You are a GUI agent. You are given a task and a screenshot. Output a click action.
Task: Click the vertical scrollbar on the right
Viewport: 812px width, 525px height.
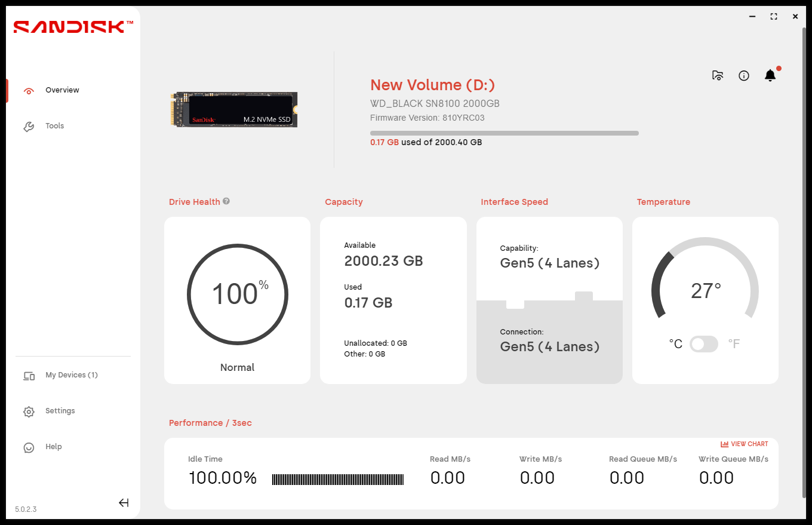click(804, 262)
